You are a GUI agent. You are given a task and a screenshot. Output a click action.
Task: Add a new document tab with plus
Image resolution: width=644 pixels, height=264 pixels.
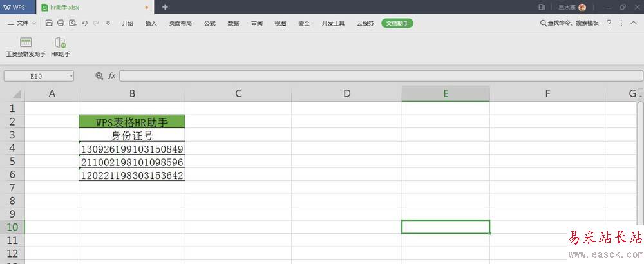(x=166, y=7)
